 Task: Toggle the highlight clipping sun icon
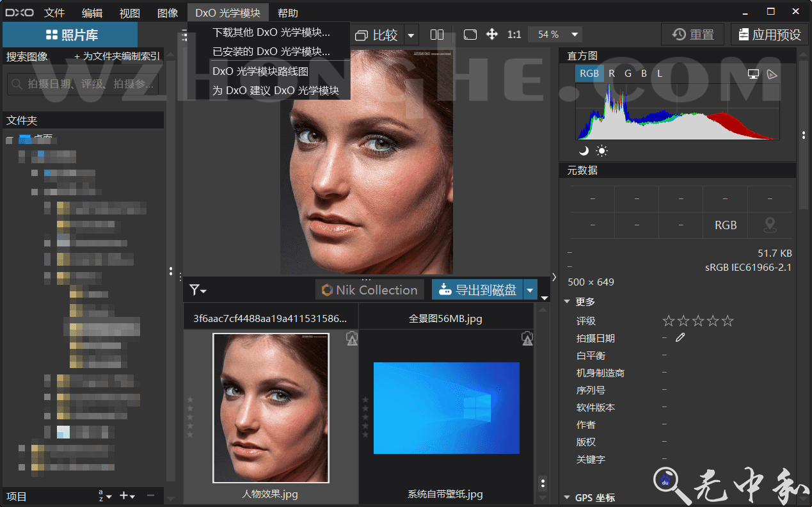[601, 151]
